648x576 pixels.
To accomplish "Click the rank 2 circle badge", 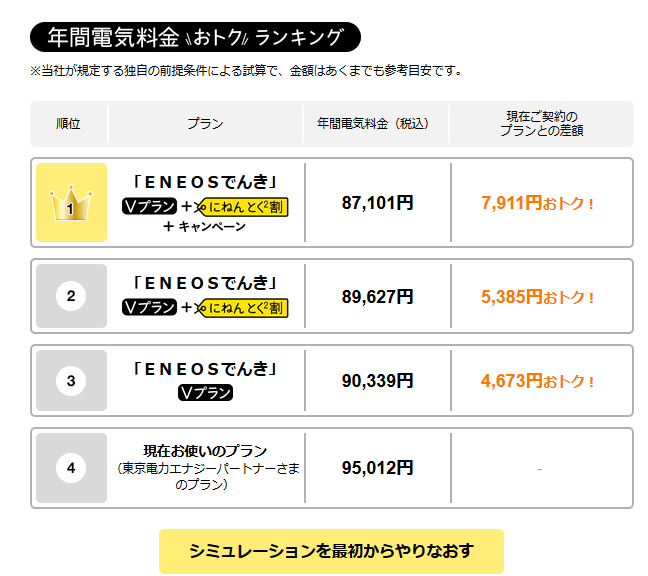I will pos(71,296).
